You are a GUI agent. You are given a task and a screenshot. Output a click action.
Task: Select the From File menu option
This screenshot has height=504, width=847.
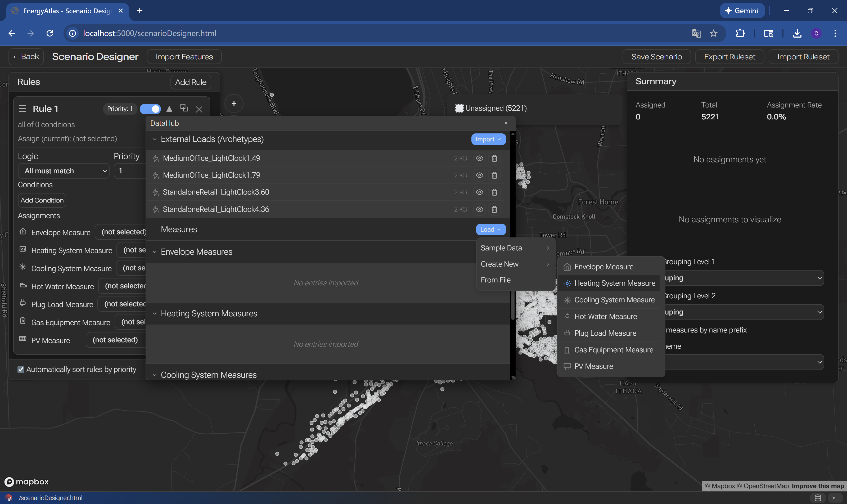495,280
